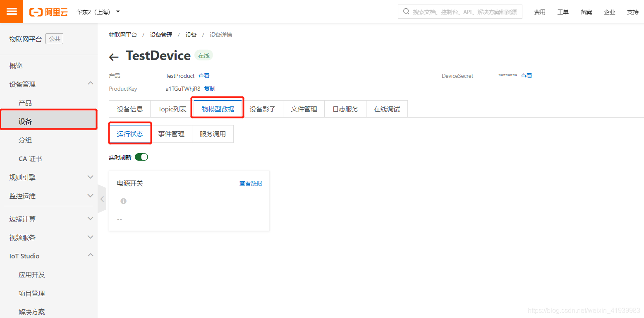Click 复制 to copy the ProductKey
The width and height of the screenshot is (644, 318).
tap(209, 88)
